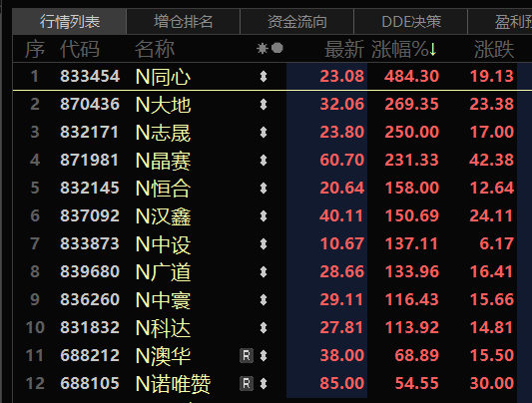Sort by the 名称 column header

(x=155, y=49)
